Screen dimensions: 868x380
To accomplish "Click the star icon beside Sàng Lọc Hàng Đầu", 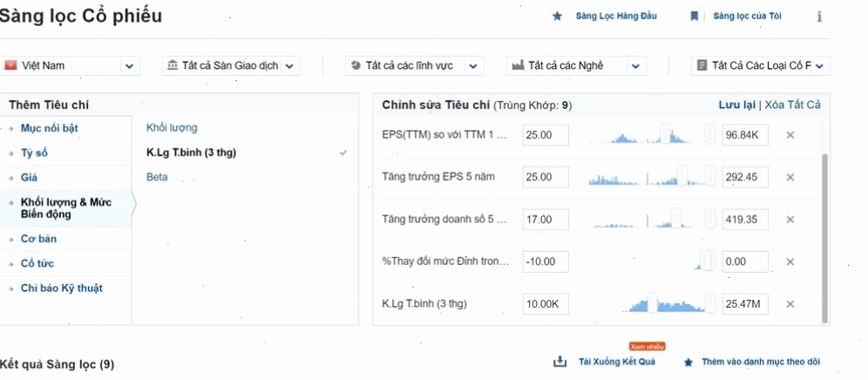I will [557, 16].
